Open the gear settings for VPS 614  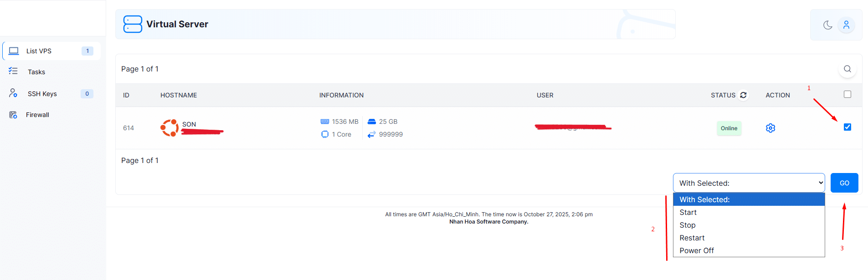pos(770,128)
